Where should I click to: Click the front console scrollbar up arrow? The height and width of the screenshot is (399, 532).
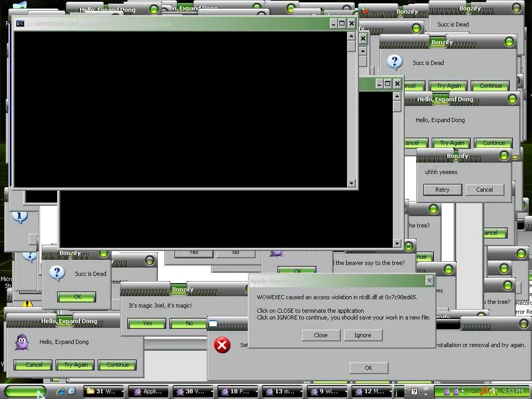pos(352,36)
